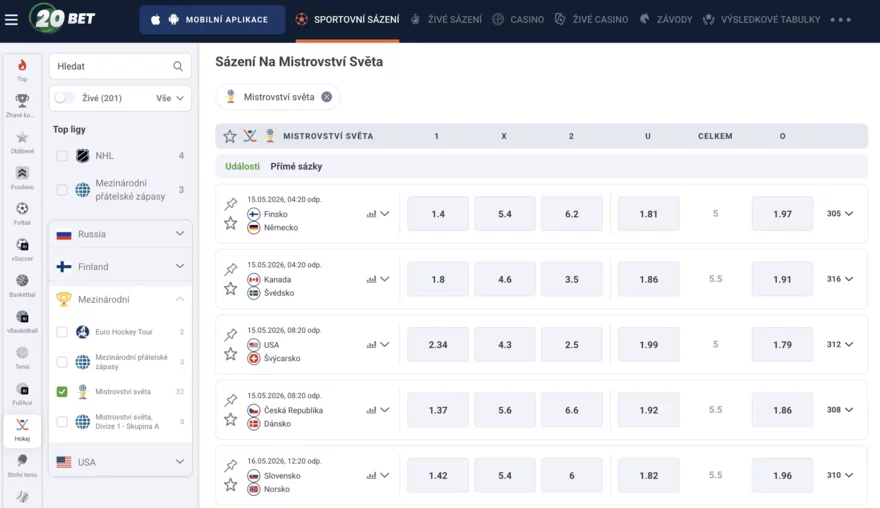Tick the Euro Hockey Tour checkbox
Image resolution: width=880 pixels, height=508 pixels.
(x=62, y=332)
